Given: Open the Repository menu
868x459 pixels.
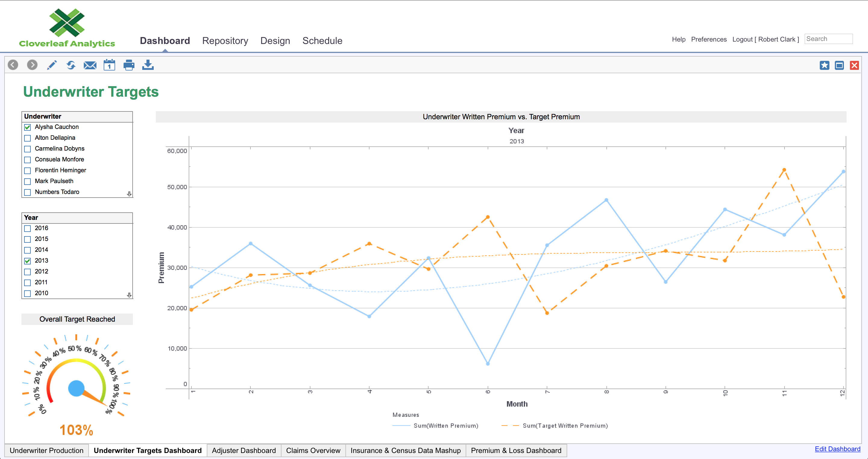Looking at the screenshot, I should [225, 41].
